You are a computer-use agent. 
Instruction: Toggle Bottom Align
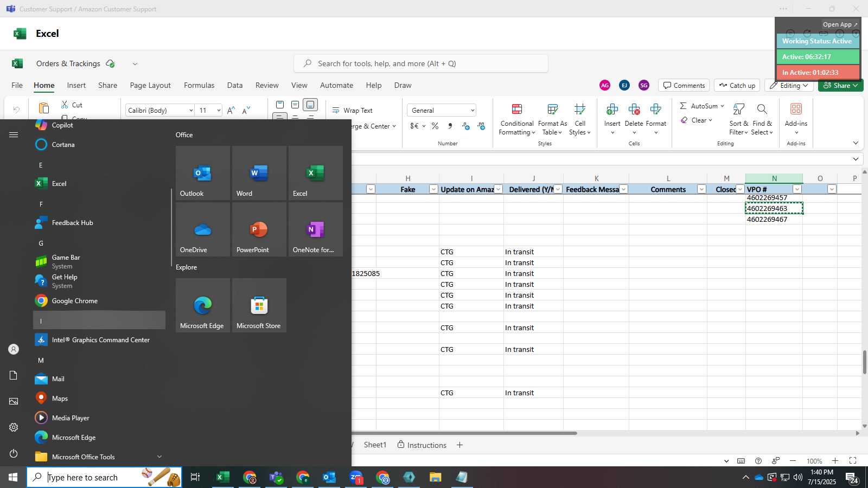point(310,105)
